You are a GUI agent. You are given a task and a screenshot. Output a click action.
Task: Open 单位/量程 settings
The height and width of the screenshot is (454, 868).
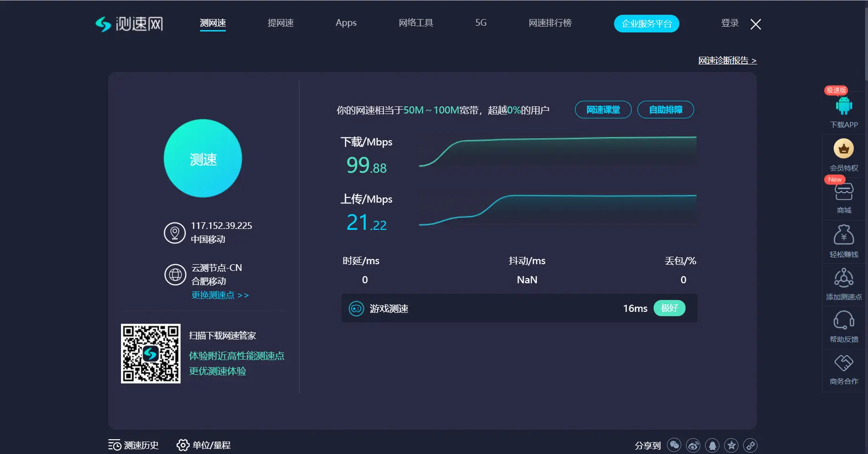(204, 445)
